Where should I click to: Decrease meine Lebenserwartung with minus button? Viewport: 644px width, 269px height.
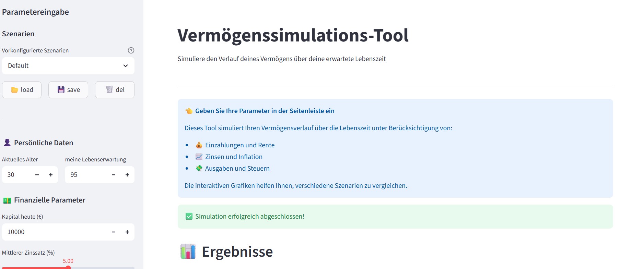click(114, 175)
